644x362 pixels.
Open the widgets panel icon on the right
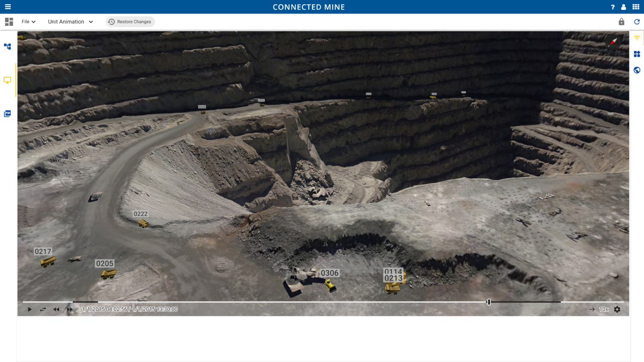pyautogui.click(x=637, y=54)
